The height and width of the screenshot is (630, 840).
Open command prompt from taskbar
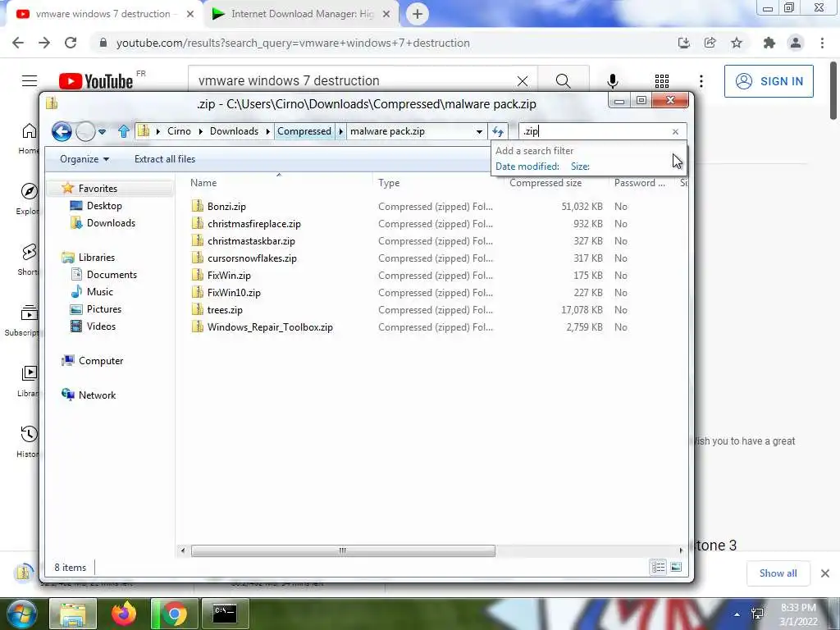point(225,614)
